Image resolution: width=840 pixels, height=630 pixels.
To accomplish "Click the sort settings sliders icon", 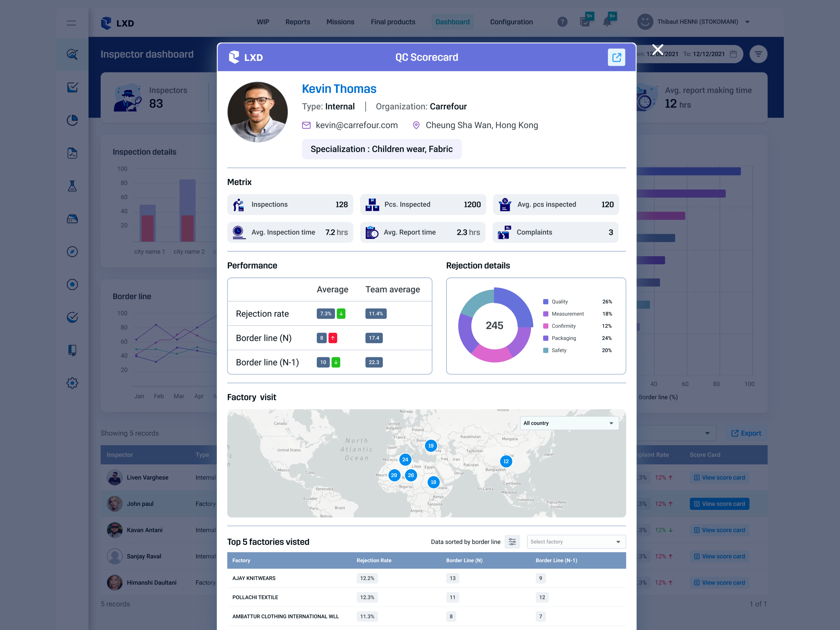I will tap(512, 542).
